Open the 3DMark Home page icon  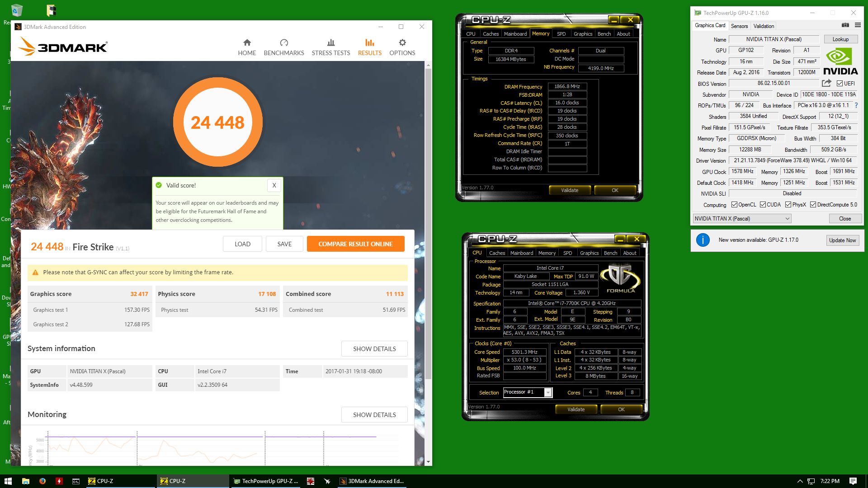click(x=247, y=42)
